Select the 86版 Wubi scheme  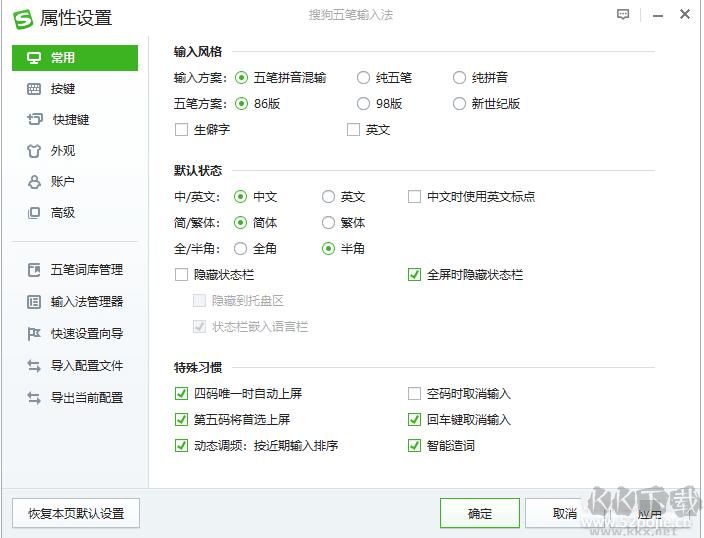tap(242, 104)
